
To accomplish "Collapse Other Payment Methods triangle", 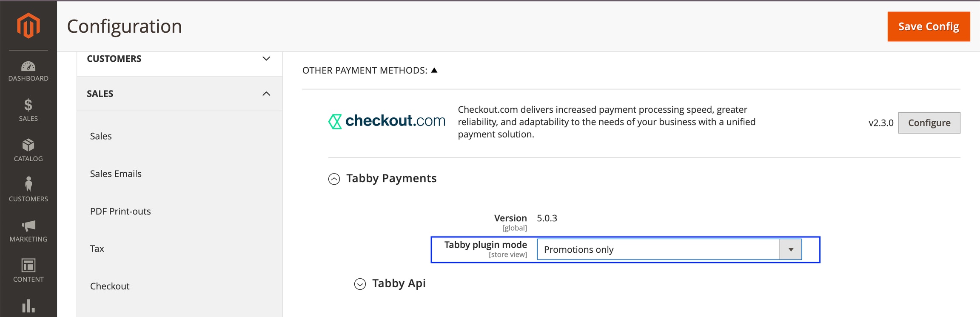I will coord(434,70).
